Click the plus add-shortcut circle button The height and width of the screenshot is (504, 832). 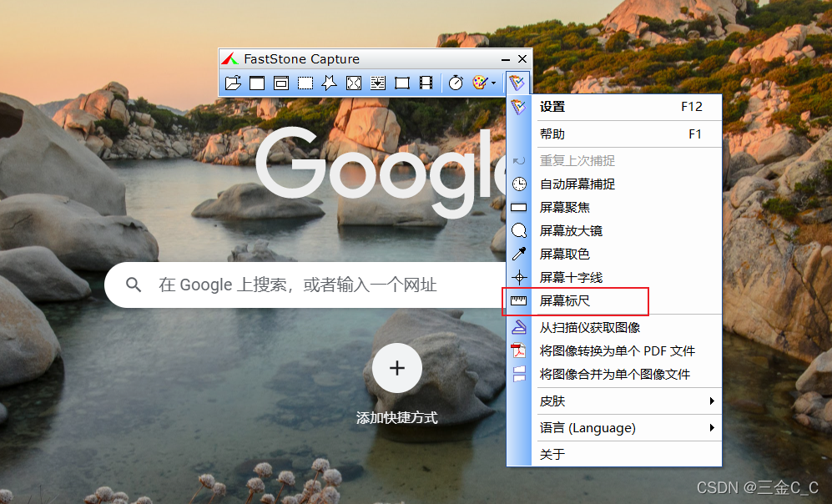[x=397, y=368]
